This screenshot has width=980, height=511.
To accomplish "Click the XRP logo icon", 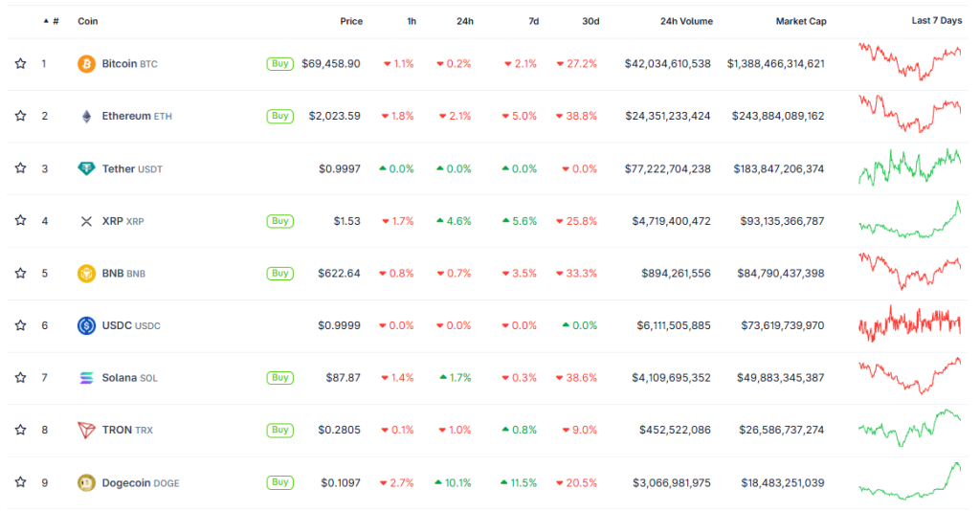I will tap(86, 221).
